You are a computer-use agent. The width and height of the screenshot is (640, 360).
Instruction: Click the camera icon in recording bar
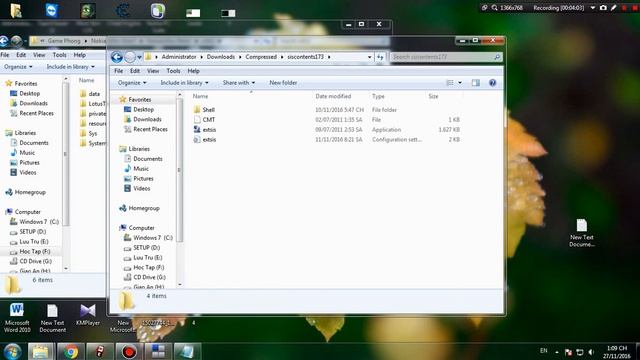pyautogui.click(x=603, y=8)
